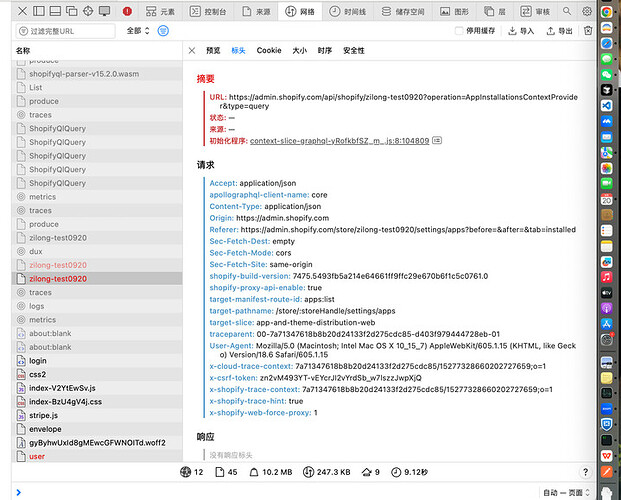Viewport: 621px width, 500px height.
Task: Show the 预览 detail tab
Action: [213, 50]
